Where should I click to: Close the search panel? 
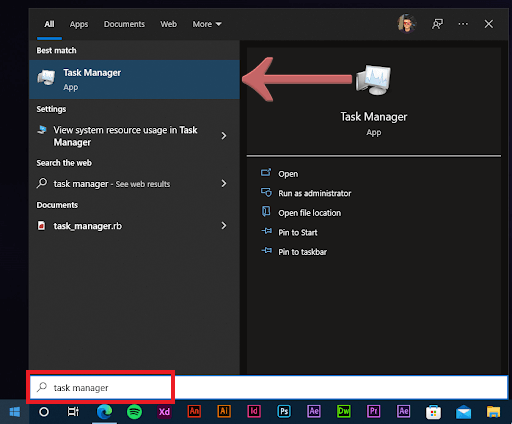(489, 24)
